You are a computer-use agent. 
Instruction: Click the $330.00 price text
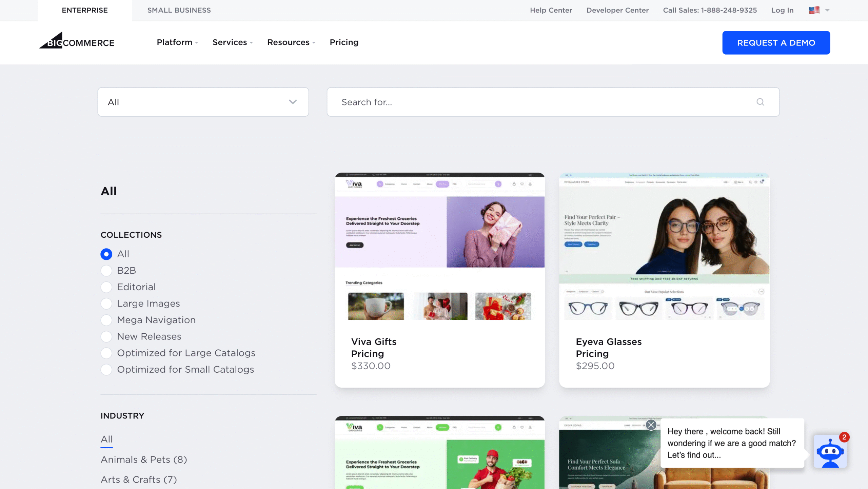pyautogui.click(x=371, y=366)
